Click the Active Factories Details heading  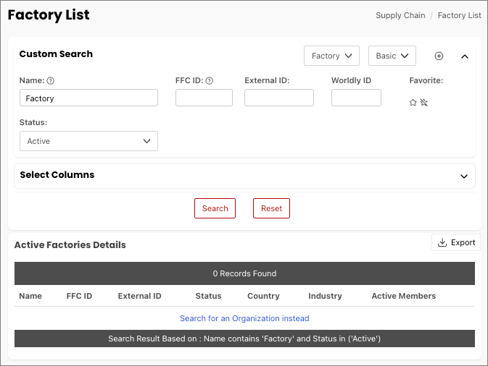coord(70,245)
